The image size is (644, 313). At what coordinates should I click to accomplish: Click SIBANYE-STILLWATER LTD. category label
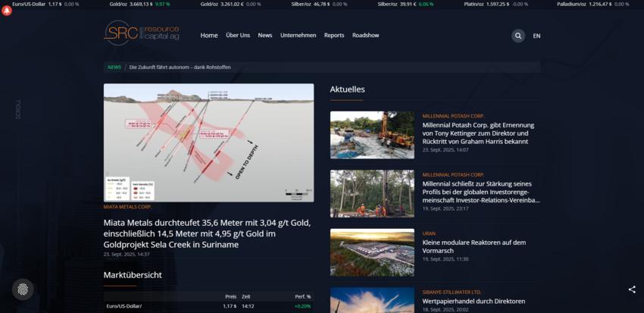452,292
